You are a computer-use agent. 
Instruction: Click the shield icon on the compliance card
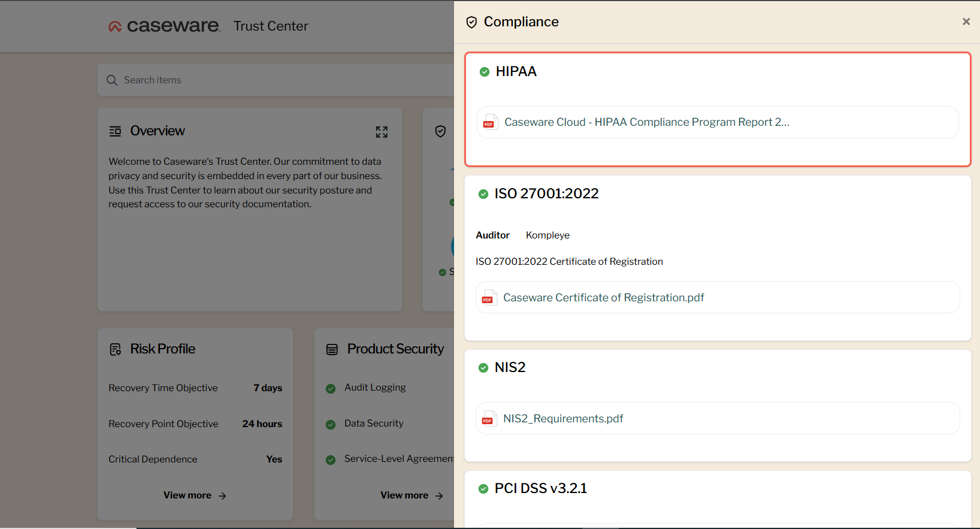[x=440, y=131]
